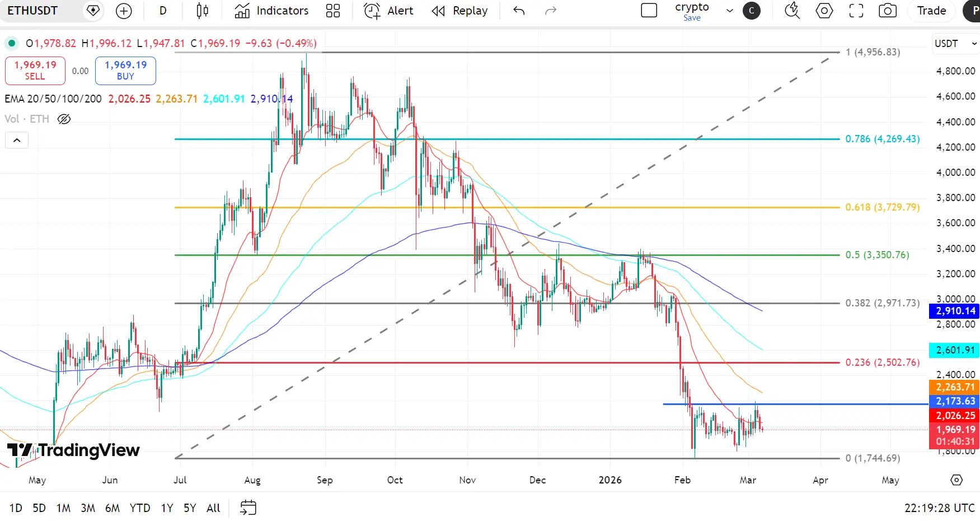Viewport: 980px width, 521px height.
Task: Click the blue 2,910.14 EMA price tag
Action: 955,311
